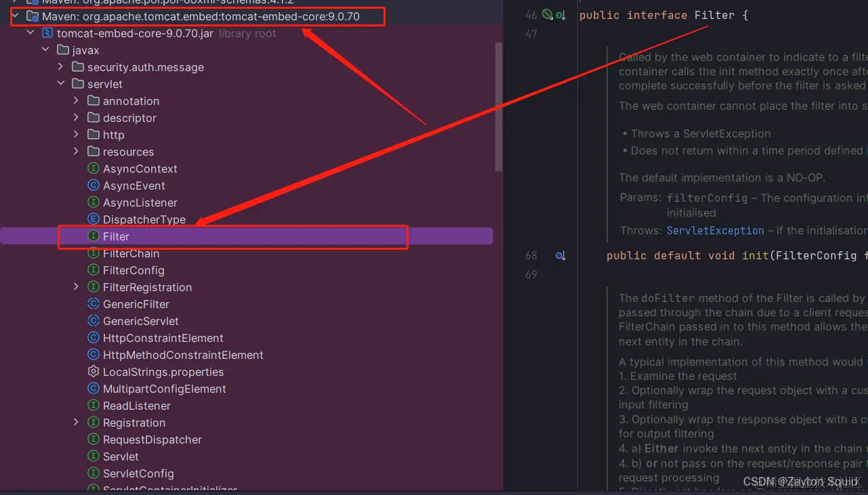The height and width of the screenshot is (495, 868).
Task: Click 'FilterConfig' parameter type on line 68
Action: 817,255
